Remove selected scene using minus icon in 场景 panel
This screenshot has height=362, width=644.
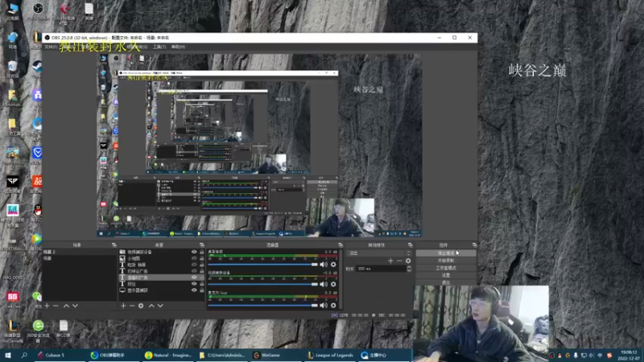pos(56,306)
